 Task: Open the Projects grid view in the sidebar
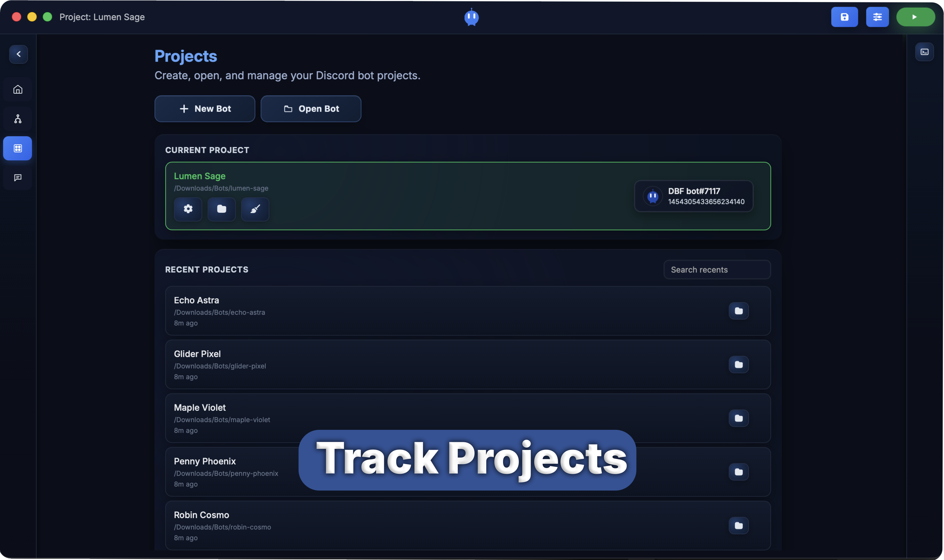click(17, 148)
